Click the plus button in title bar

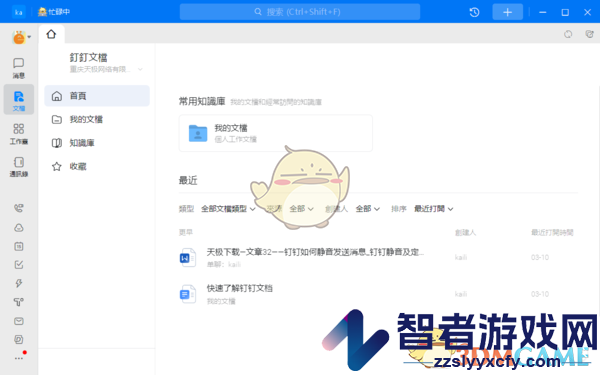507,12
